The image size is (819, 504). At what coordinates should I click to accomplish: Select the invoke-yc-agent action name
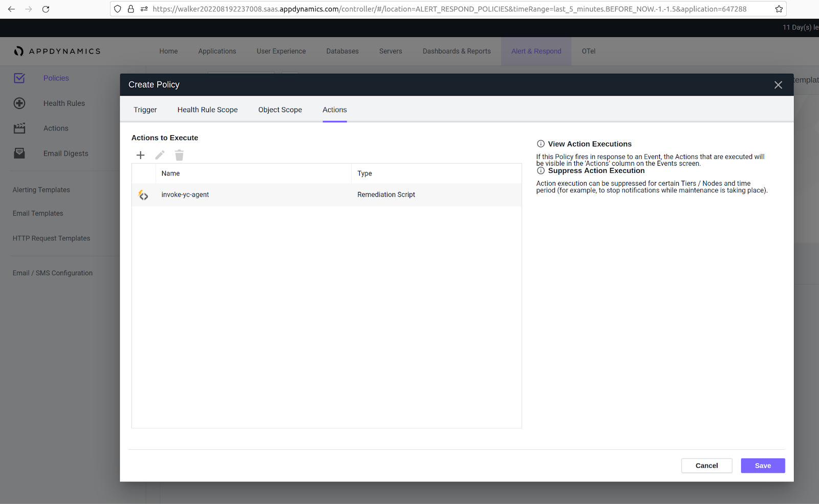[185, 195]
